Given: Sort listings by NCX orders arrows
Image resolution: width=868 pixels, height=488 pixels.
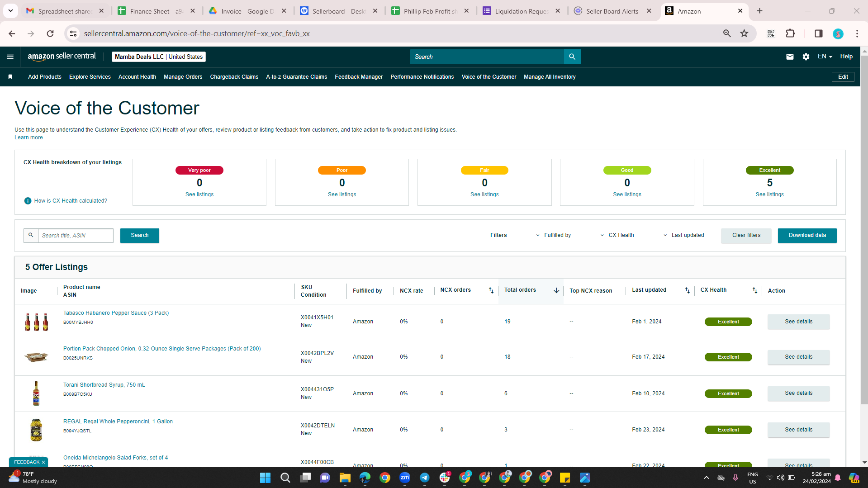Looking at the screenshot, I should 491,290.
